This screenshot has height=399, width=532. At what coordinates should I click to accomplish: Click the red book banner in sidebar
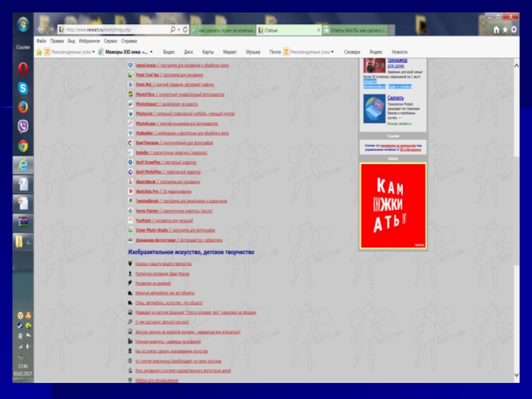coord(393,205)
